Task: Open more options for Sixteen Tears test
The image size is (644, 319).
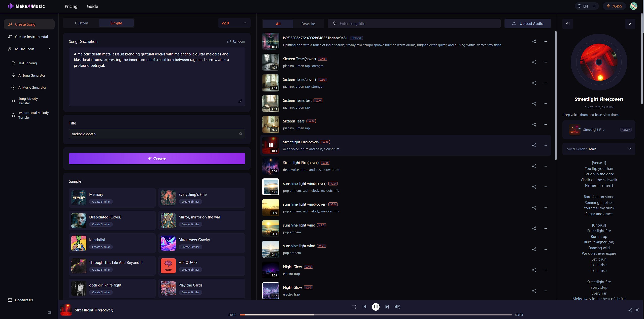Action: click(545, 104)
